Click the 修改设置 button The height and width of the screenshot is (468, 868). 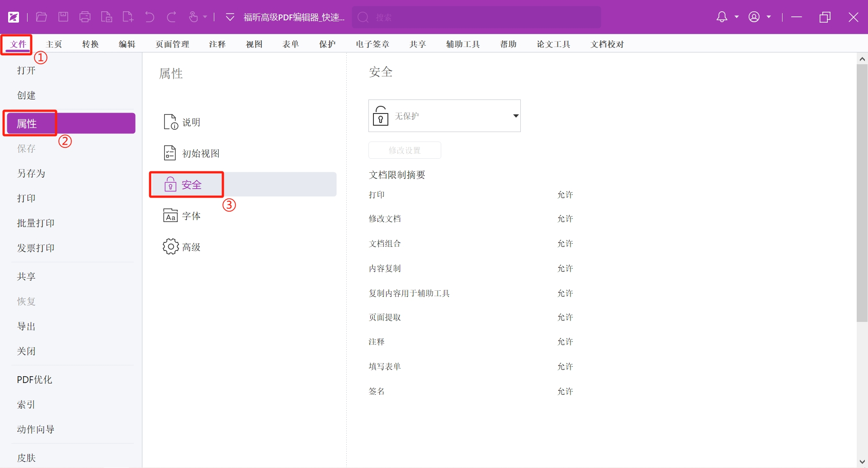click(405, 150)
